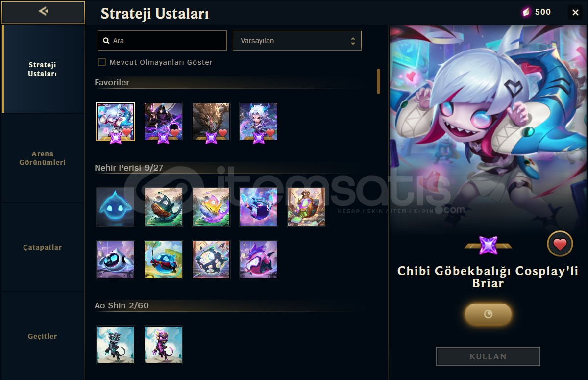
Task: Click the Varsayılan dropdown arrows
Action: pyautogui.click(x=353, y=41)
